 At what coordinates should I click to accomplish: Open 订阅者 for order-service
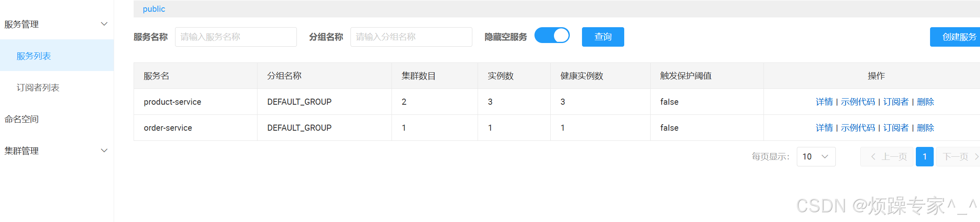coord(896,128)
